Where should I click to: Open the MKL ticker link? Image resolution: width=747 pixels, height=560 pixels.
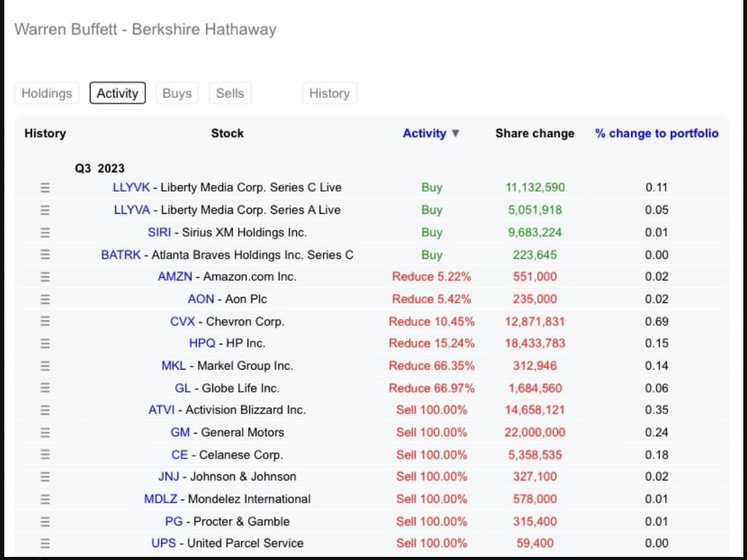174,365
